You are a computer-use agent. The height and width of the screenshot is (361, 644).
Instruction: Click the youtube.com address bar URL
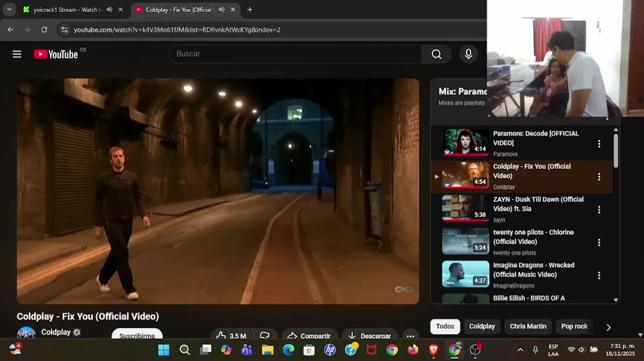tap(177, 30)
